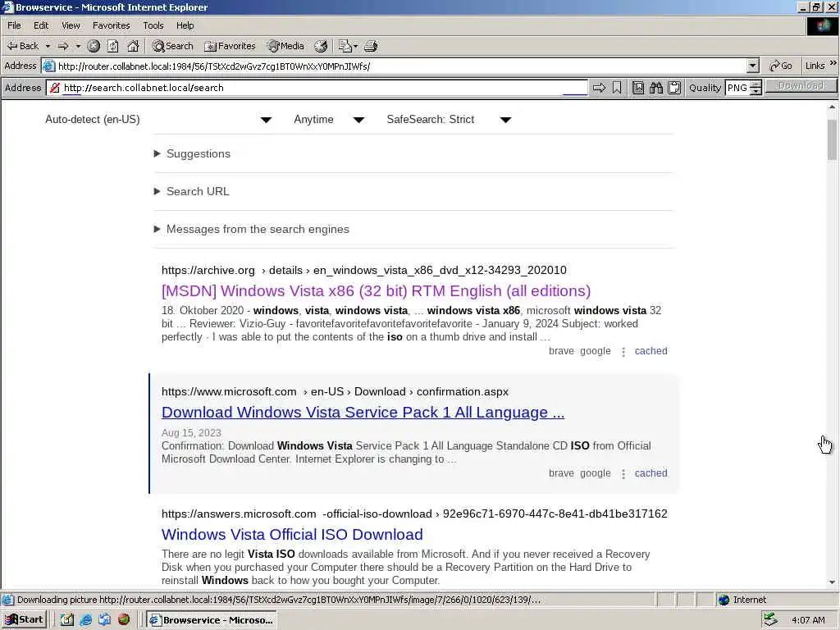
Task: Open Windows Vista Official ISO Download result
Action: tap(292, 535)
